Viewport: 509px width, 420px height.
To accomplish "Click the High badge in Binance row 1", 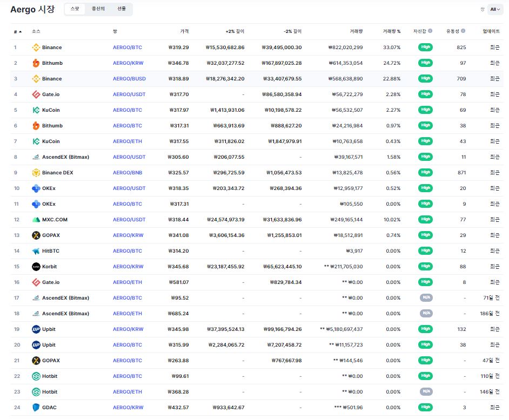I will click(x=425, y=47).
